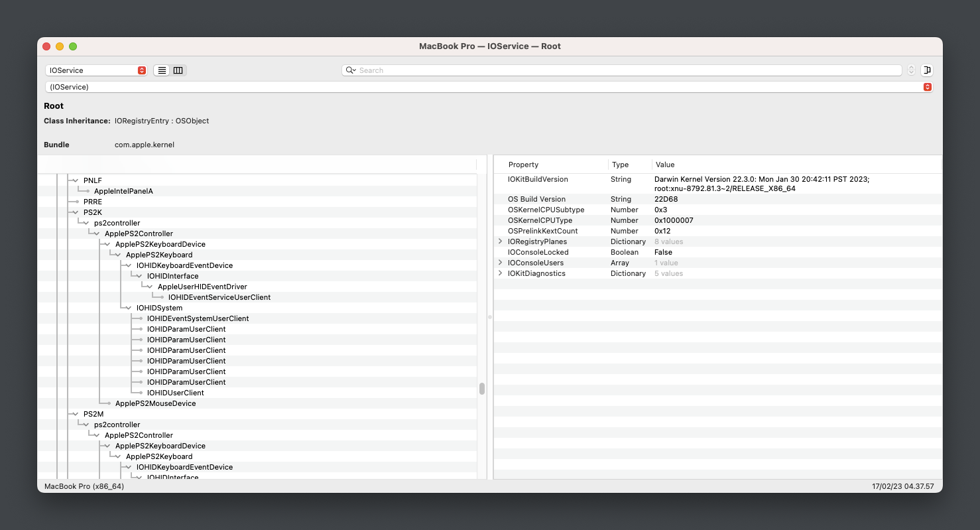Select the PRRE tree entry
Viewport: 980px width, 530px height.
(93, 202)
